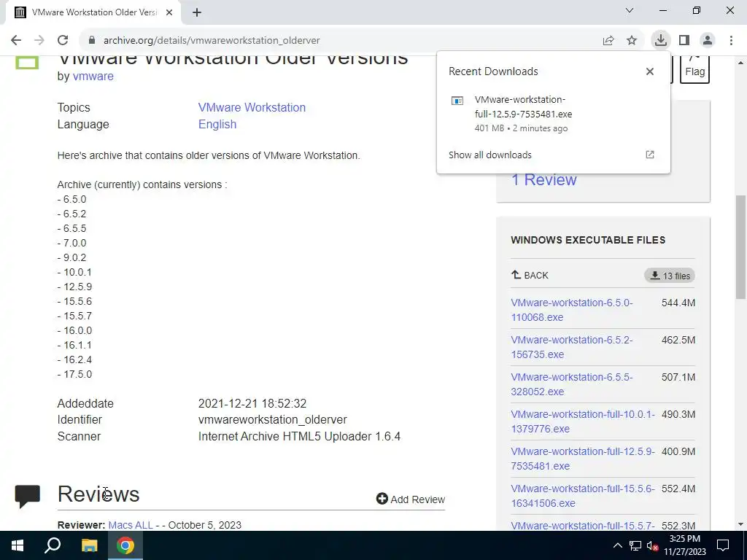Click the '- 17.5.0' version line

(x=75, y=374)
